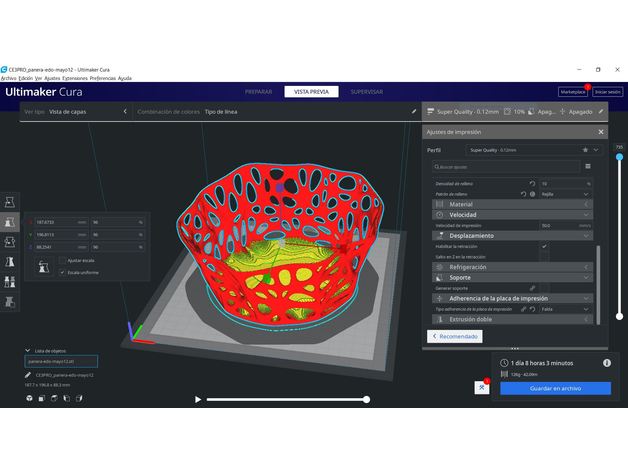Play the layer simulation
Viewport: 628px width, 472px height.
pyautogui.click(x=198, y=399)
